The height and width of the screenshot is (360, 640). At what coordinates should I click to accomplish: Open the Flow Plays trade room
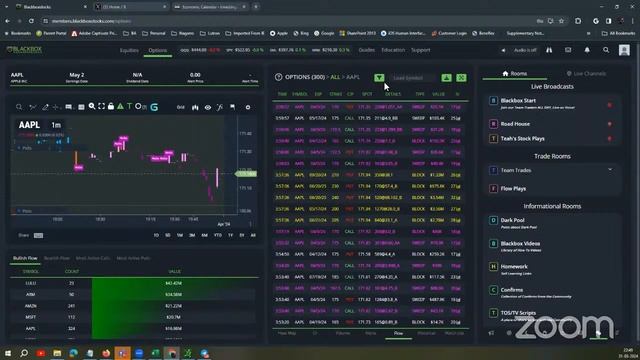pyautogui.click(x=552, y=189)
